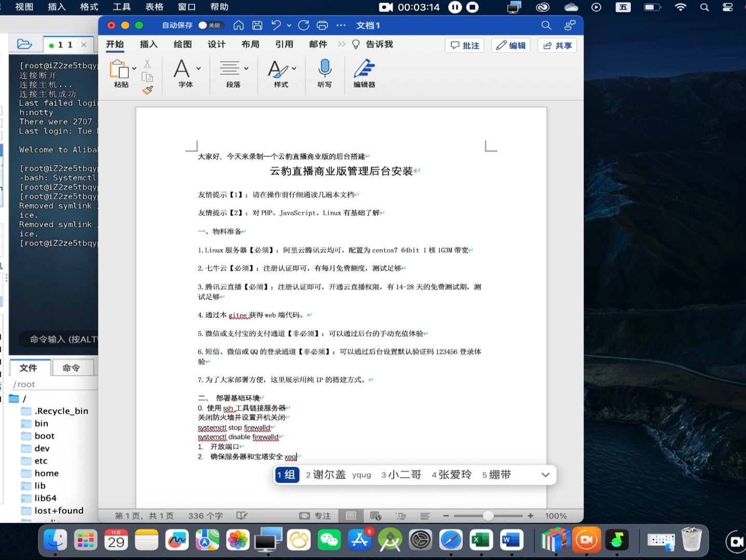Viewport: 746px width, 560px height.
Task: Close the '1 1' terminal session tab
Action: [84, 45]
